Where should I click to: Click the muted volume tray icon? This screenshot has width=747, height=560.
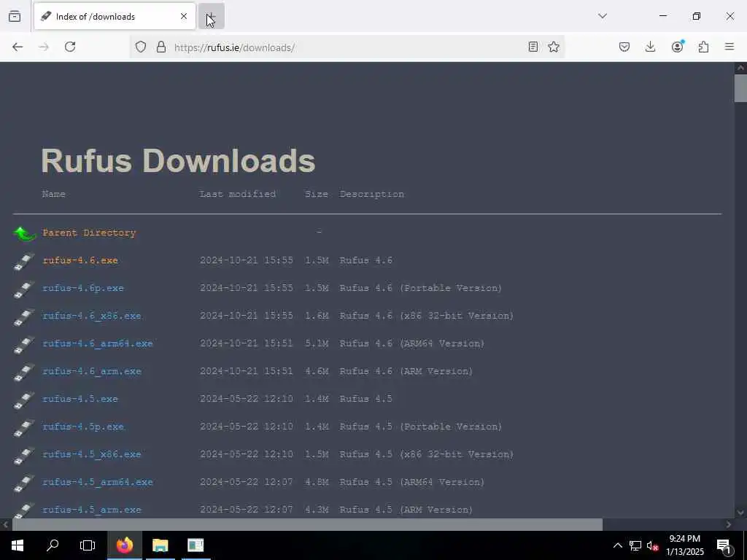652,545
